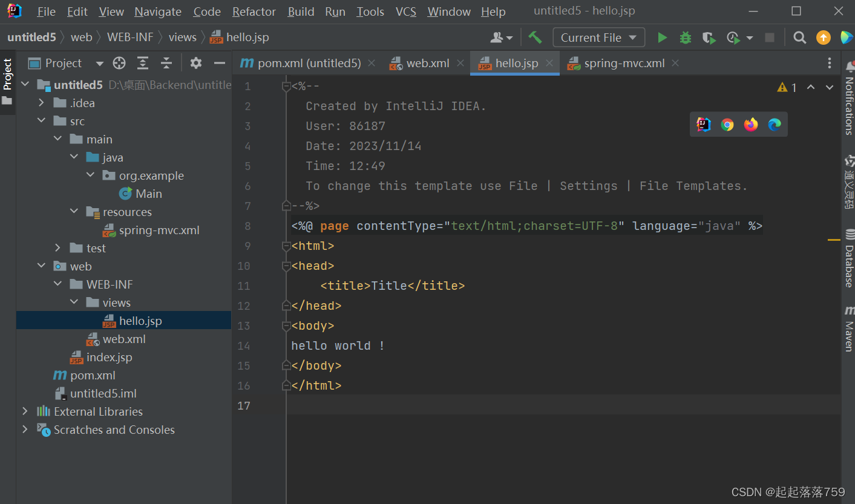Click the stop run square icon
The height and width of the screenshot is (504, 855).
(770, 38)
